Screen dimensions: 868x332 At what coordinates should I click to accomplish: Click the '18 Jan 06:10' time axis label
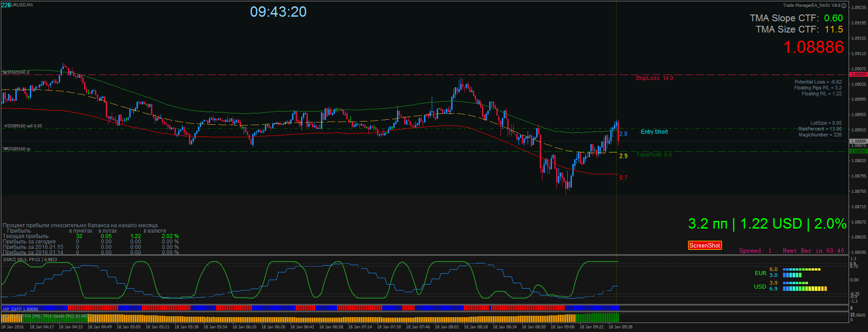[244, 327]
